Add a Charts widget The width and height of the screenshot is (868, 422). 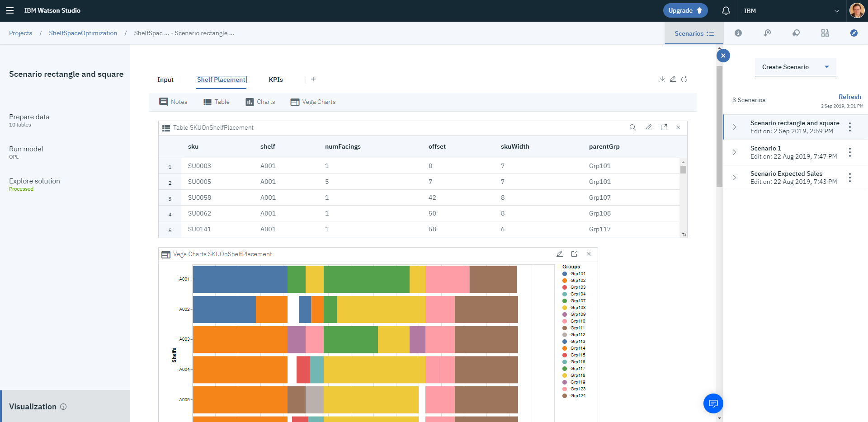[260, 102]
